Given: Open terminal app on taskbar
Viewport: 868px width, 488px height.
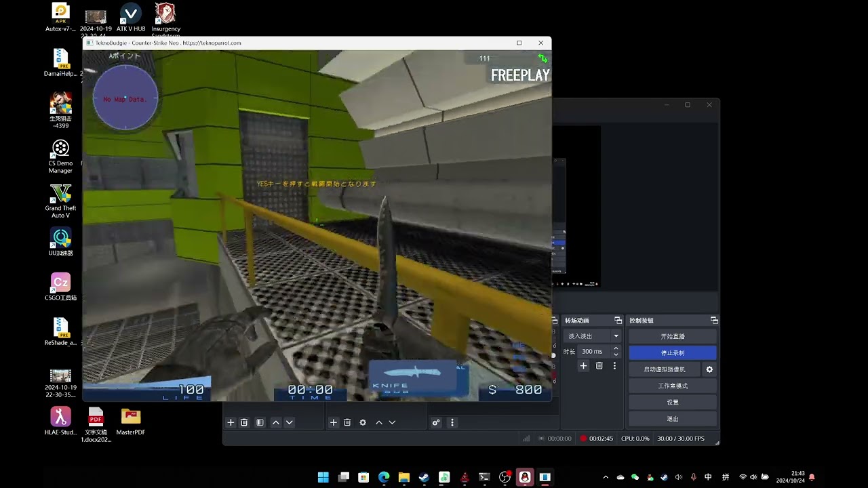Looking at the screenshot, I should (484, 477).
